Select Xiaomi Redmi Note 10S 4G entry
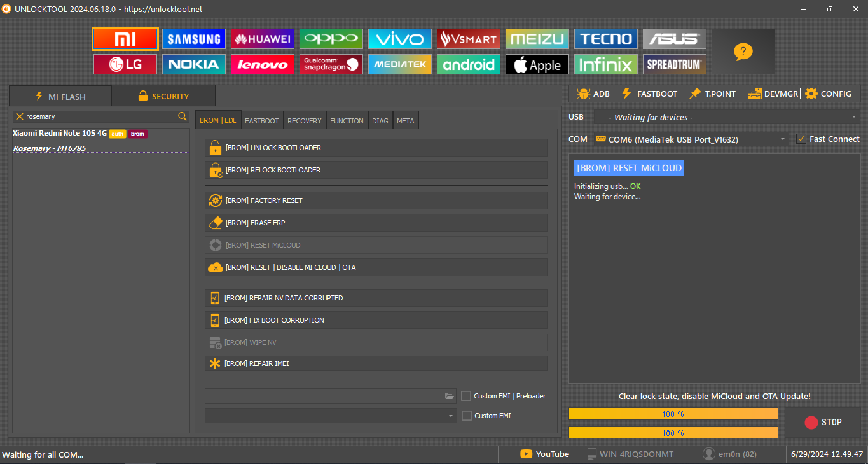The height and width of the screenshot is (464, 868). click(x=101, y=141)
